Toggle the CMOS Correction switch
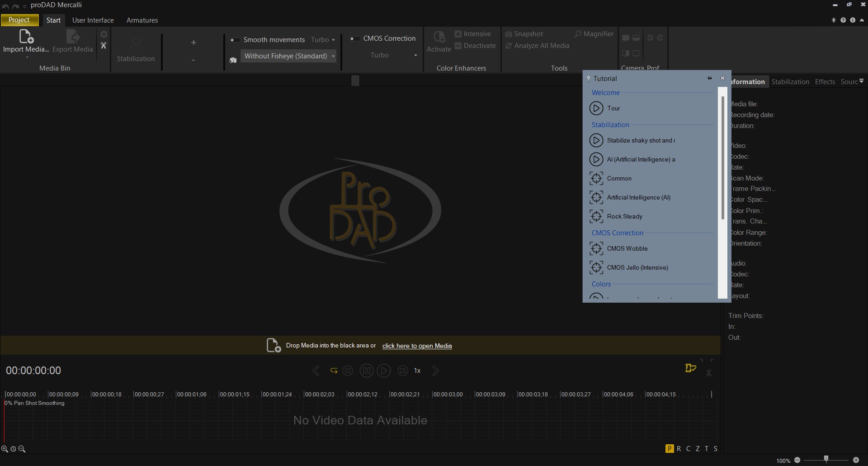 (x=355, y=38)
